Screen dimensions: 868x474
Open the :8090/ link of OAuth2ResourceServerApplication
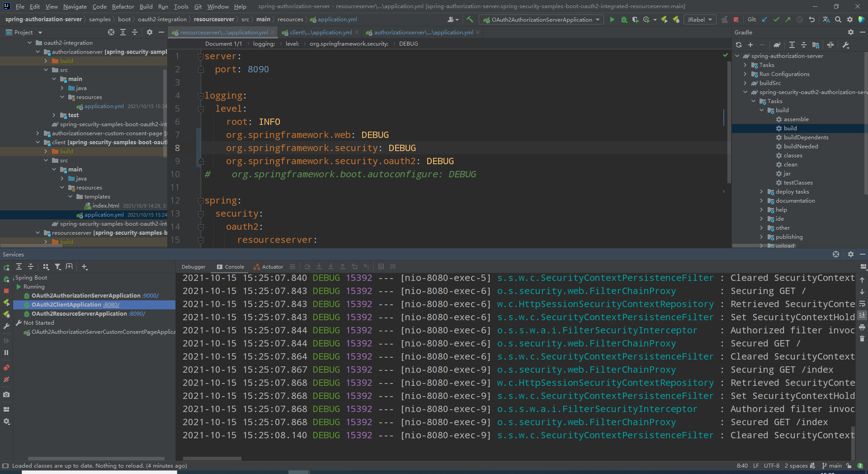coord(137,314)
